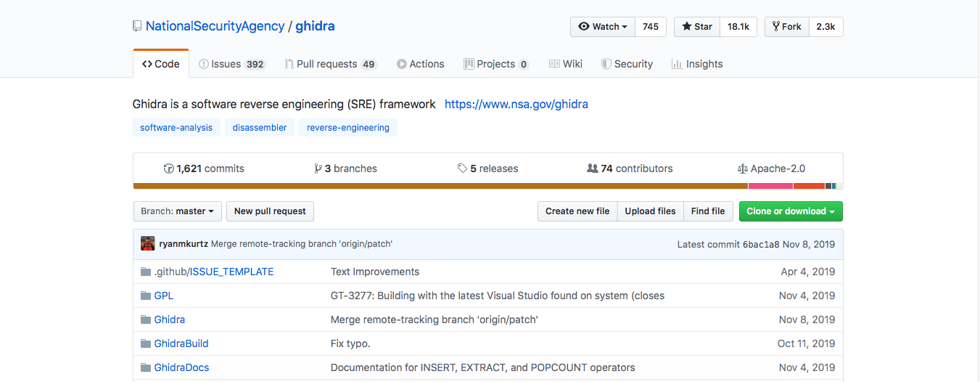Click ryanmkurtz's avatar thumbnail
The height and width of the screenshot is (382, 980).
tap(148, 244)
